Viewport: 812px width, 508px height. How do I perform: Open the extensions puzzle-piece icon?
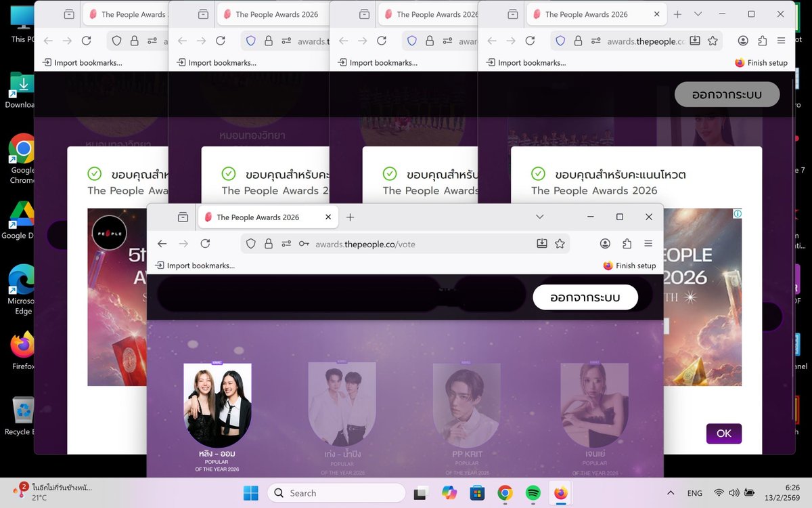click(627, 243)
